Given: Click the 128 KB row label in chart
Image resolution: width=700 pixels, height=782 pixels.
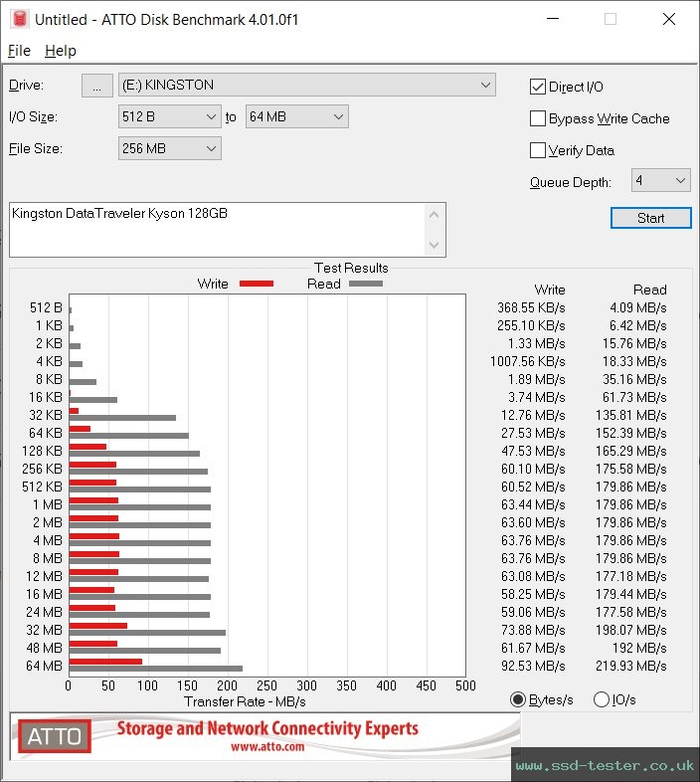Looking at the screenshot, I should 42,451.
